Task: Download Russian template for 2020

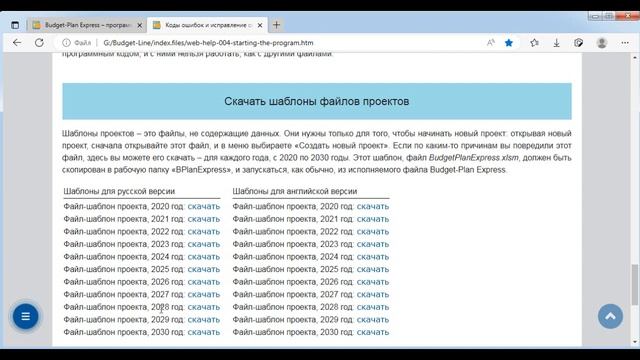Action: click(x=204, y=207)
